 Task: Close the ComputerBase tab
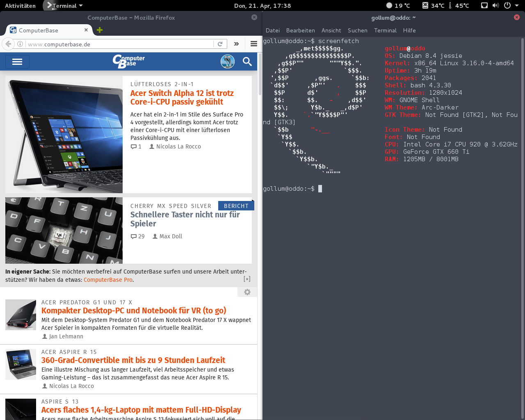point(86,30)
